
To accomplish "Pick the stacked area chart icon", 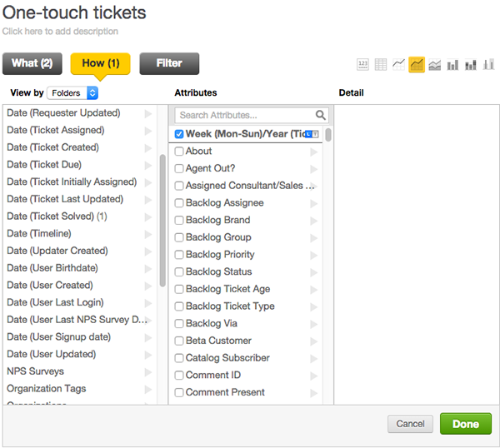I will [x=435, y=64].
